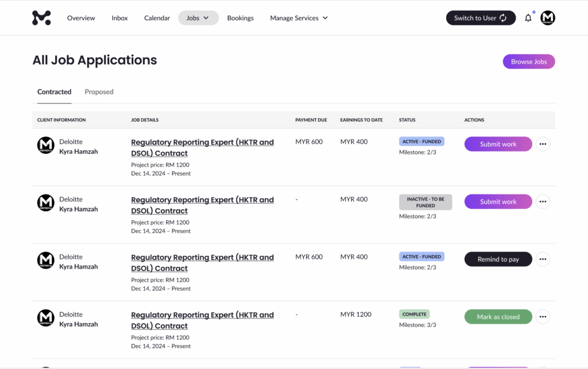The width and height of the screenshot is (588, 369).
Task: Click the Browse Jobs button
Action: [528, 61]
